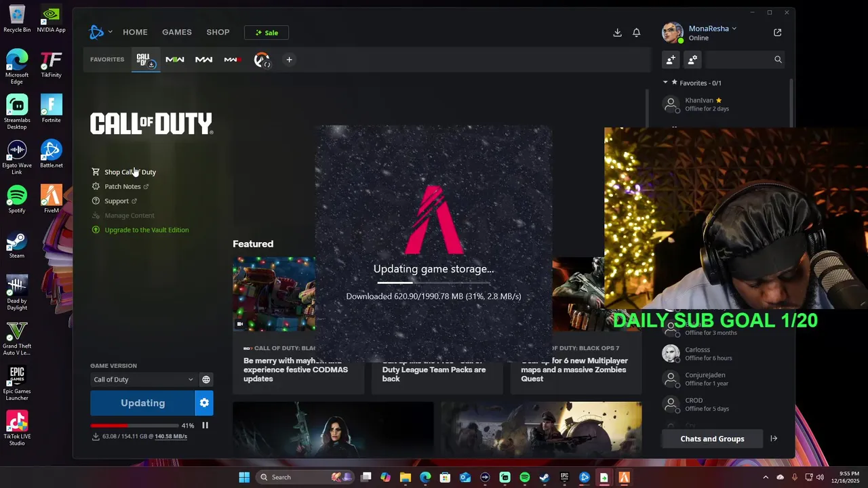
Task: Open Chats and Groups
Action: click(712, 439)
